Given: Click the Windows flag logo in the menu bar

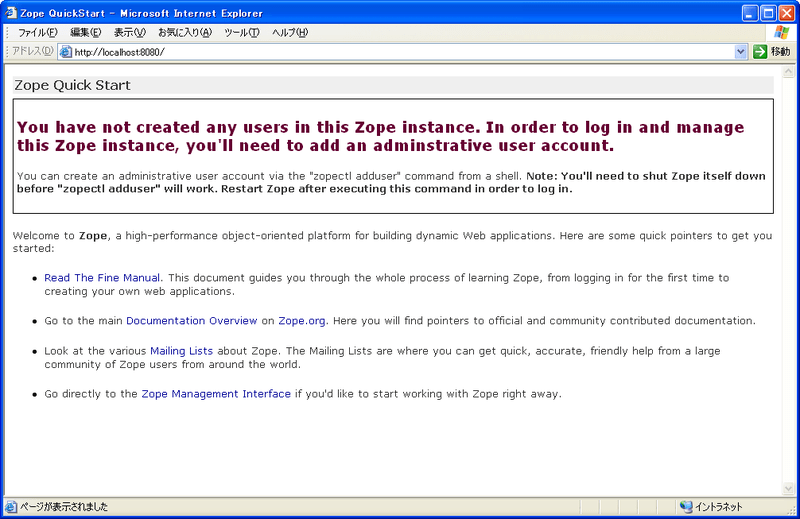Looking at the screenshot, I should point(781,33).
